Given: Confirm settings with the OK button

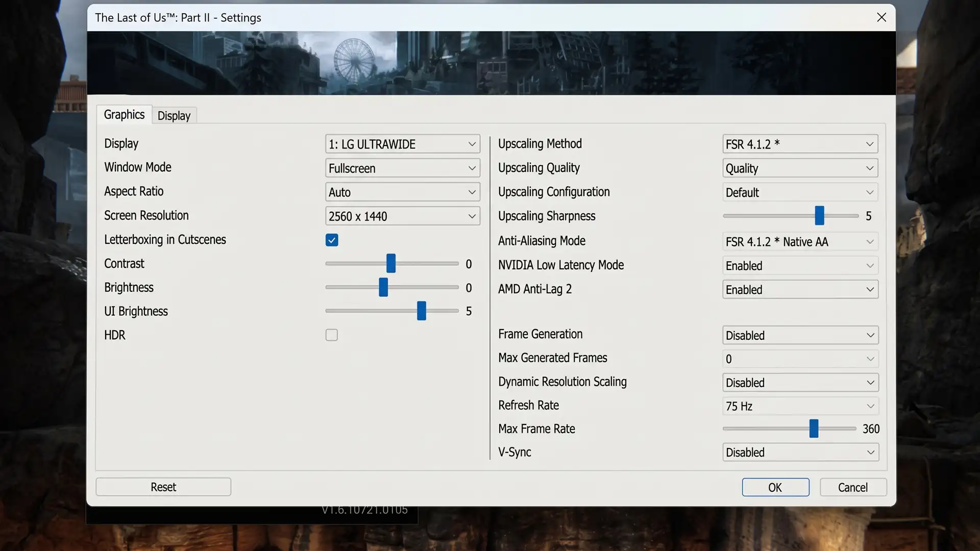Looking at the screenshot, I should [x=775, y=487].
